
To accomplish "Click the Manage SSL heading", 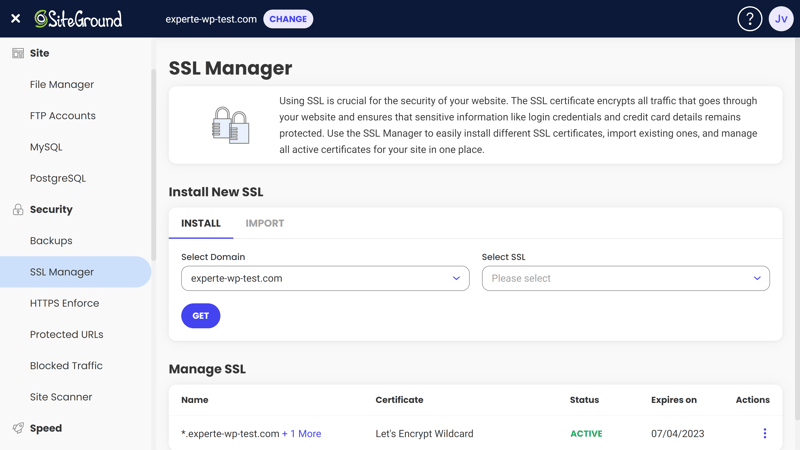I will pos(207,369).
